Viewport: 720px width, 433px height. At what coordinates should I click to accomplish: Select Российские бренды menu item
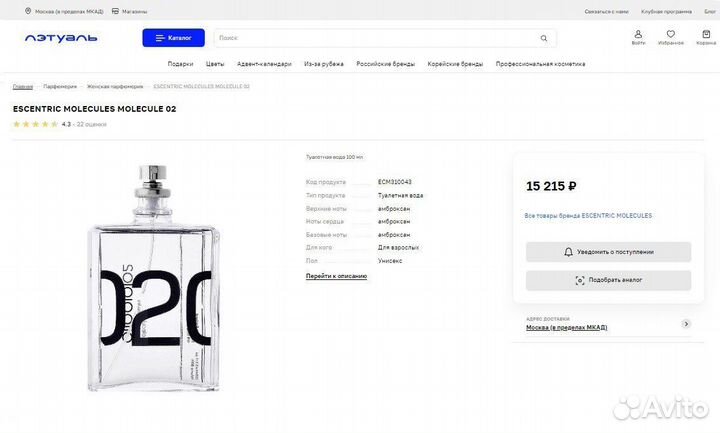386,64
